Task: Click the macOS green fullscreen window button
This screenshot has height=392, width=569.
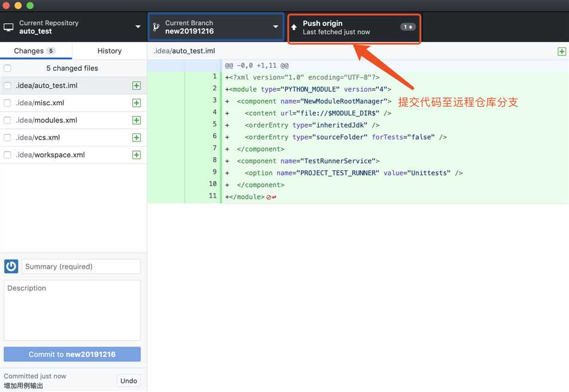Action: [x=30, y=5]
